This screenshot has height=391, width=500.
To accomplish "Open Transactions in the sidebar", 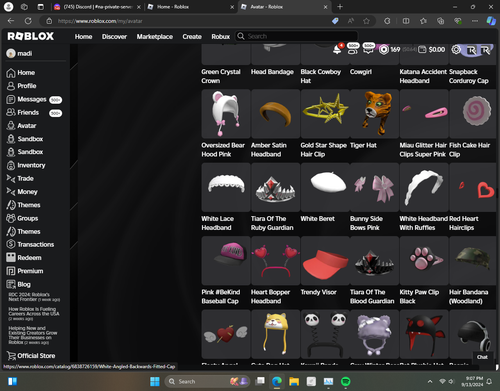I will click(30, 244).
